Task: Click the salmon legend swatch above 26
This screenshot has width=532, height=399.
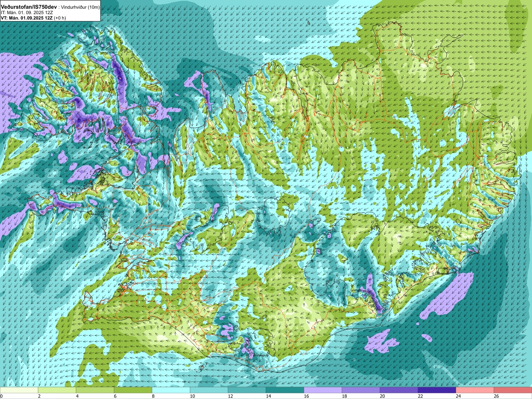Action: click(513, 390)
